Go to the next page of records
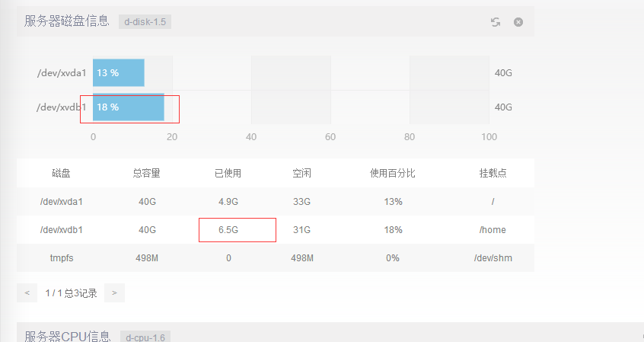Screen dimensions: 644x342 (x=114, y=292)
